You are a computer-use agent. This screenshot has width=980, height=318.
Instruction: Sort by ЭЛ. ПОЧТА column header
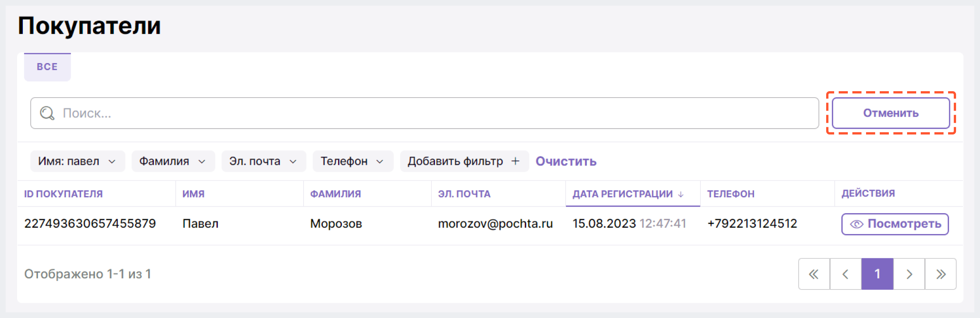click(464, 194)
